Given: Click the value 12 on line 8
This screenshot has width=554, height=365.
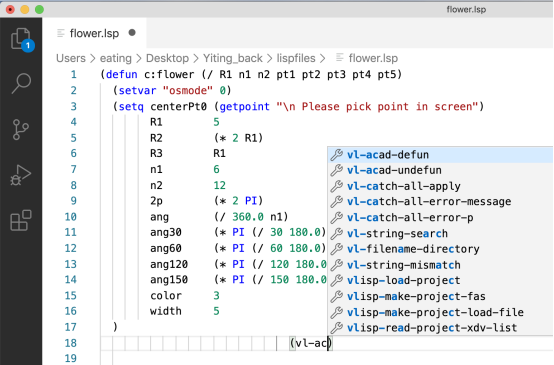Looking at the screenshot, I should pyautogui.click(x=219, y=185).
